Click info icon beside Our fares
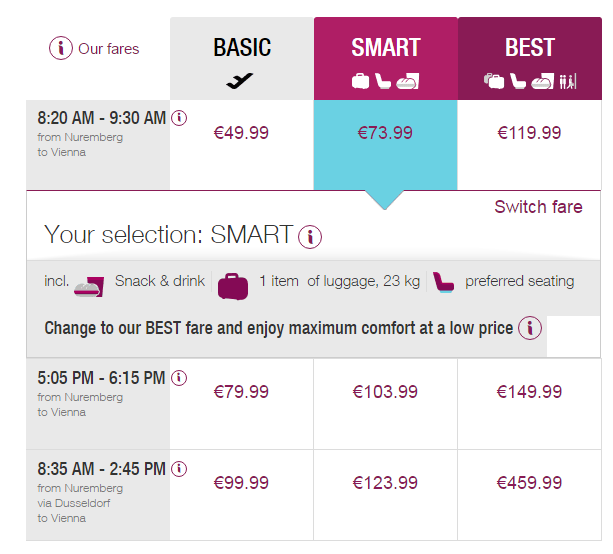Image resolution: width=613 pixels, height=554 pixels. point(61,48)
